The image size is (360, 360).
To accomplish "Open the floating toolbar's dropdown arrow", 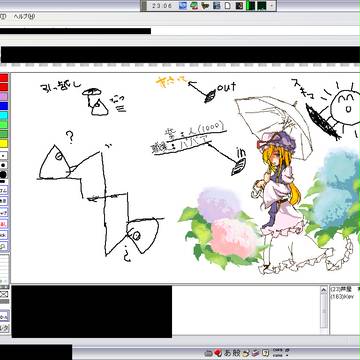I will point(271,6).
